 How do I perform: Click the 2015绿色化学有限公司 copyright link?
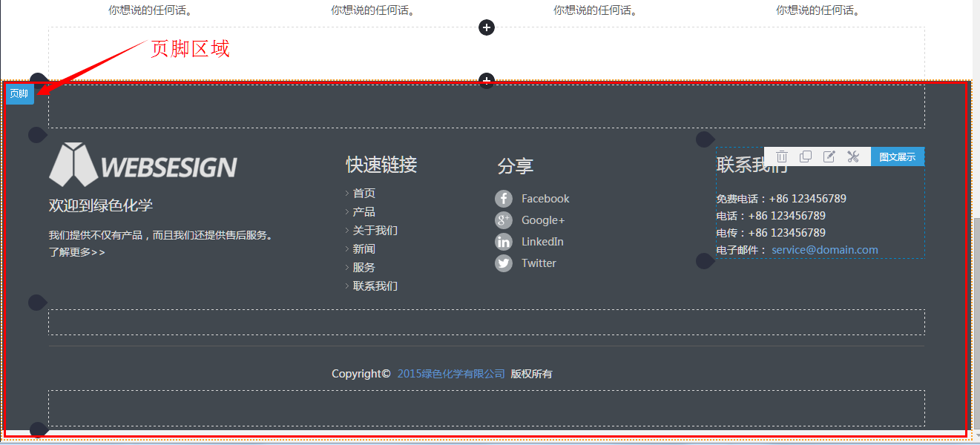pyautogui.click(x=450, y=373)
